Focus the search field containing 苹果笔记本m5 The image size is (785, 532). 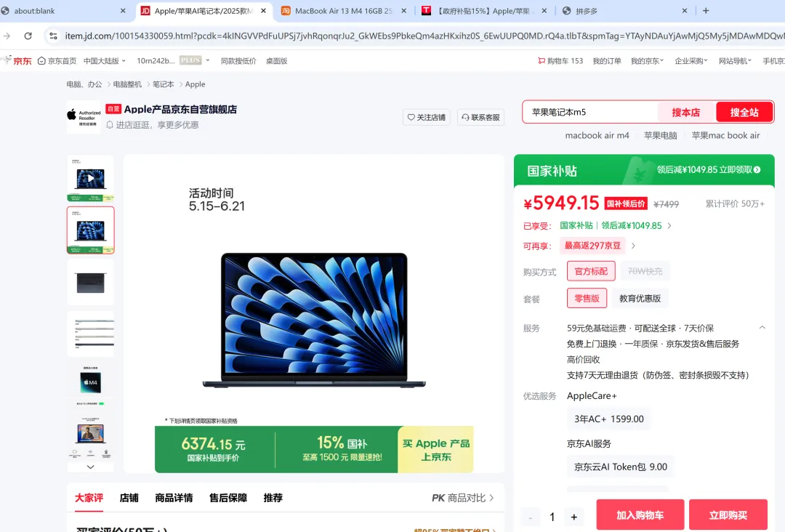tap(591, 112)
